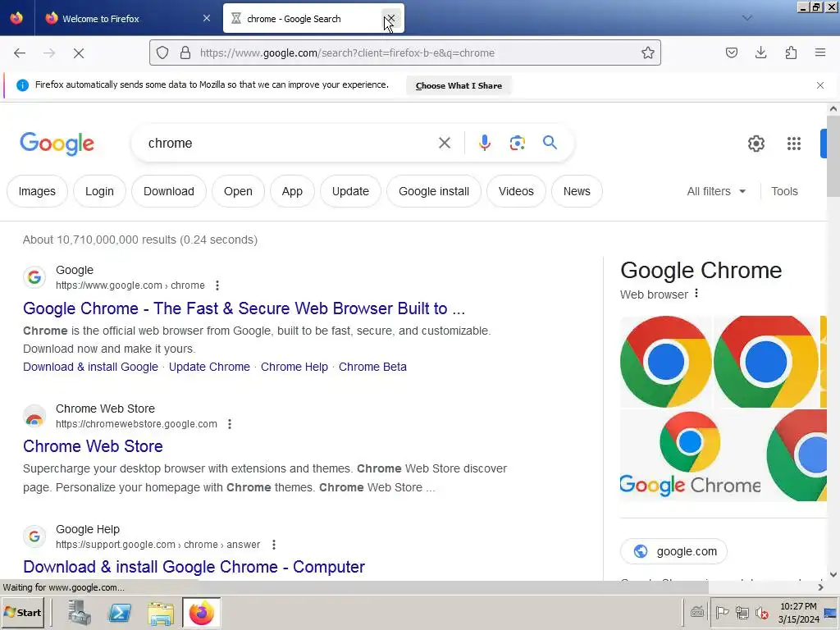The height and width of the screenshot is (630, 840).
Task: Open Save to Pocket
Action: [x=731, y=53]
